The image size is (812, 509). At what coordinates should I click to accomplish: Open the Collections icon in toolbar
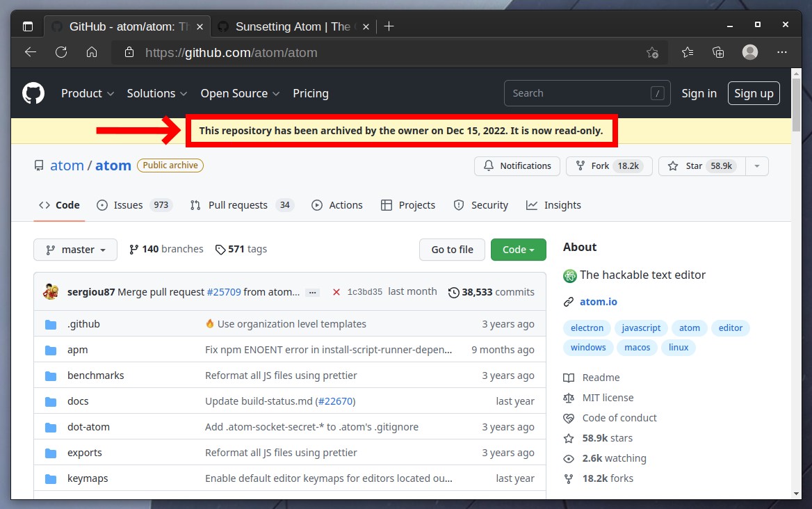(x=718, y=52)
